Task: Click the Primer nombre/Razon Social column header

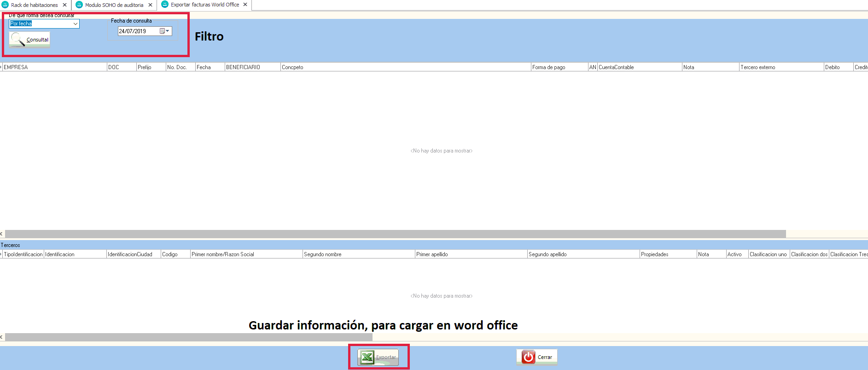Action: [x=246, y=254]
